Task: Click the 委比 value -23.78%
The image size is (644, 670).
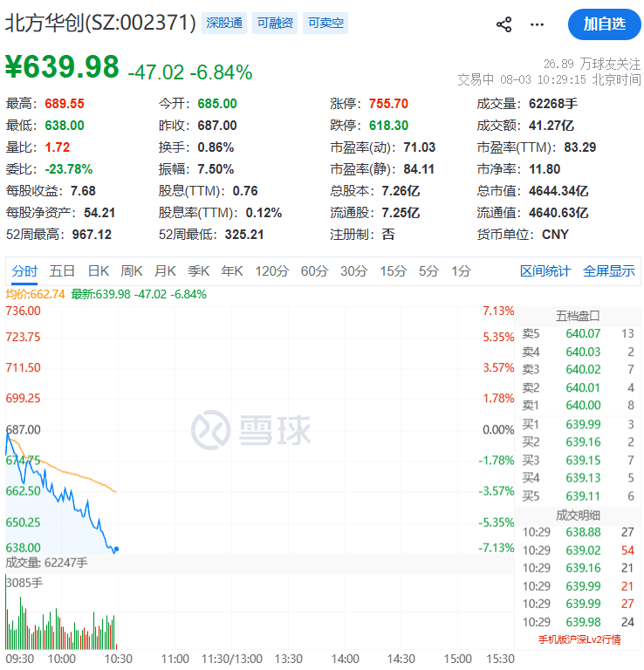Action: tap(69, 169)
